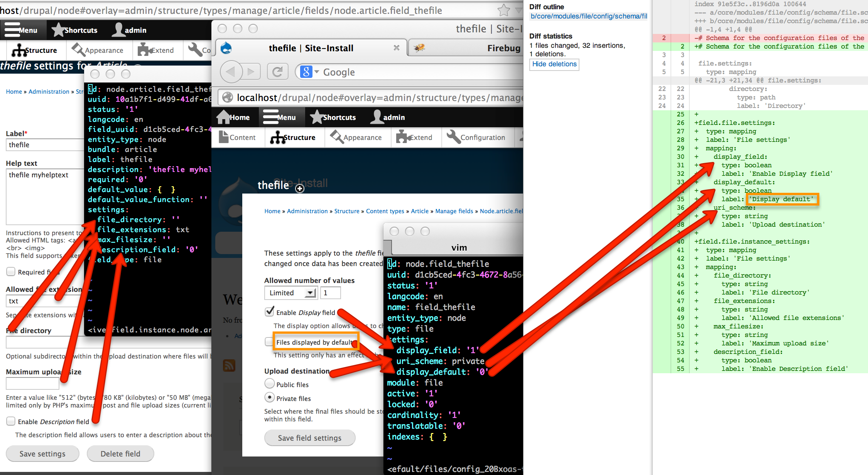868x475 pixels.
Task: Click the globe site identity icon in the URL bar
Action: click(228, 98)
